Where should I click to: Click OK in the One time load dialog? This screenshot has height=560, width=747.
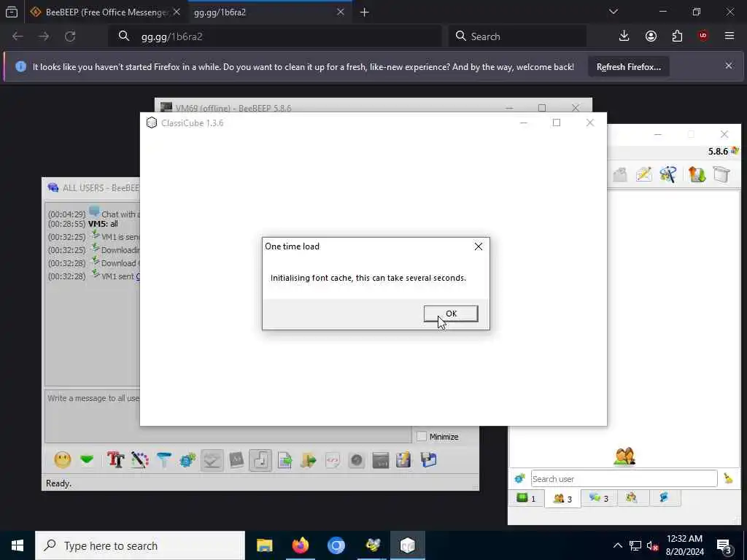click(451, 314)
